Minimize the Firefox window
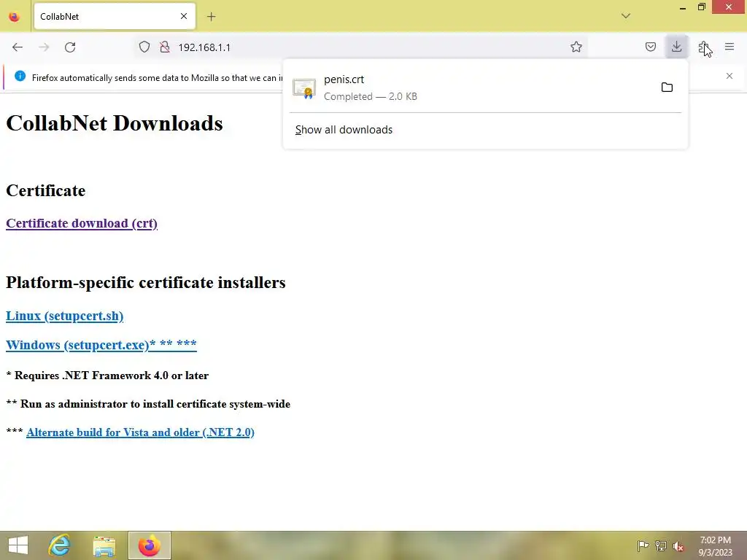Viewport: 747px width, 560px height. pos(683,7)
